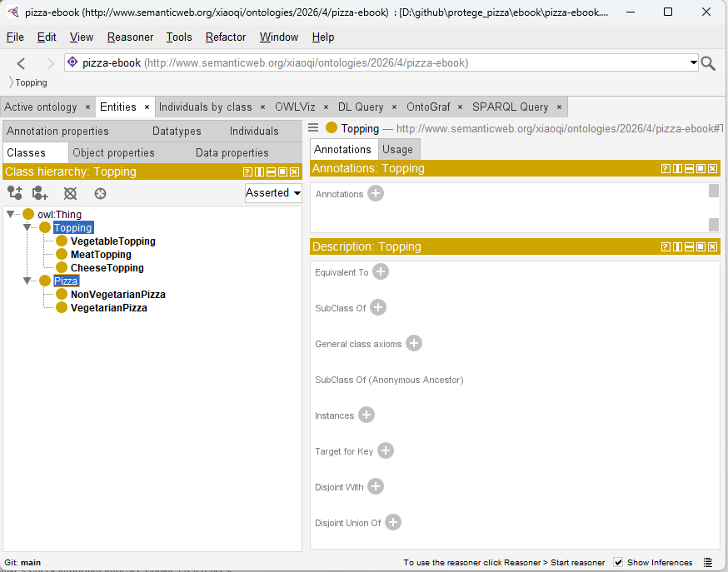Select NonVegetarianPizza class
Viewport: 728px width, 572px height.
pos(118,295)
